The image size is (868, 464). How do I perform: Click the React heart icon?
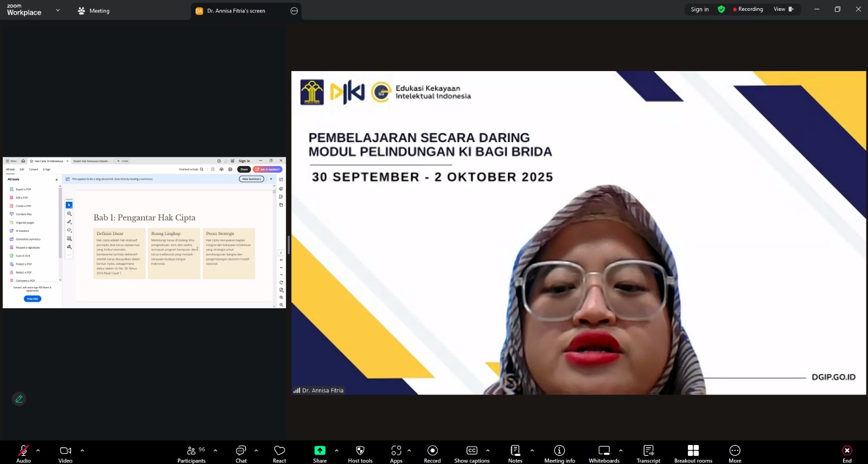click(279, 451)
